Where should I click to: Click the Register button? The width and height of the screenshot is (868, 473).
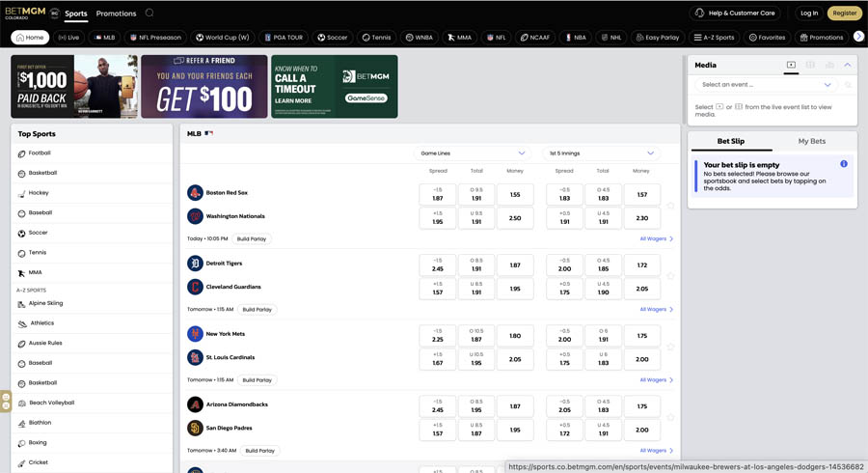click(844, 13)
